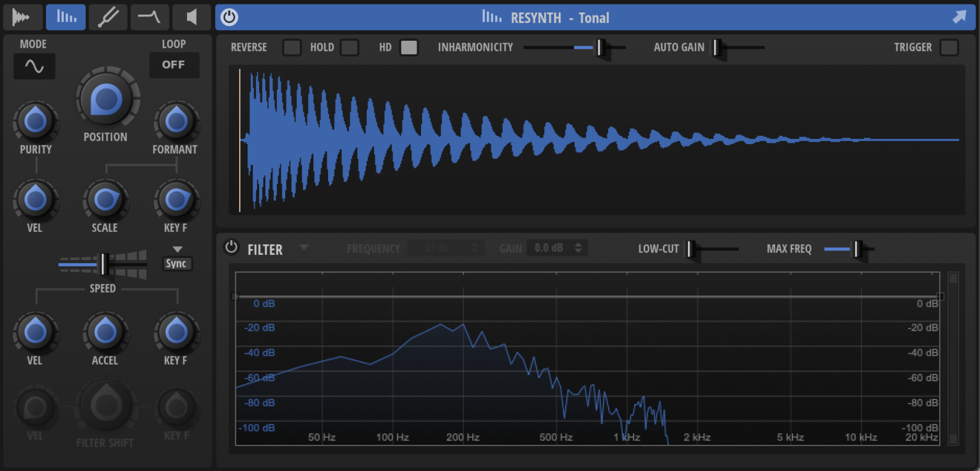Select the waveform editor panel icon
This screenshot has width=980, height=471.
[x=22, y=17]
